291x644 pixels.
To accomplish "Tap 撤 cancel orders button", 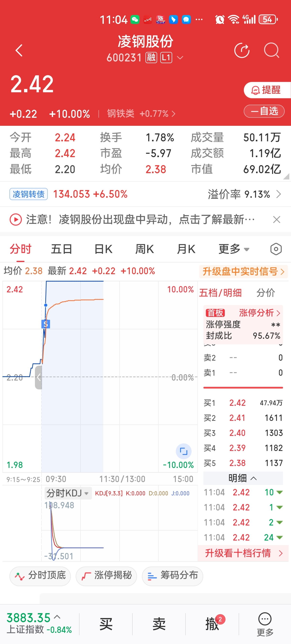I will coord(212,624).
